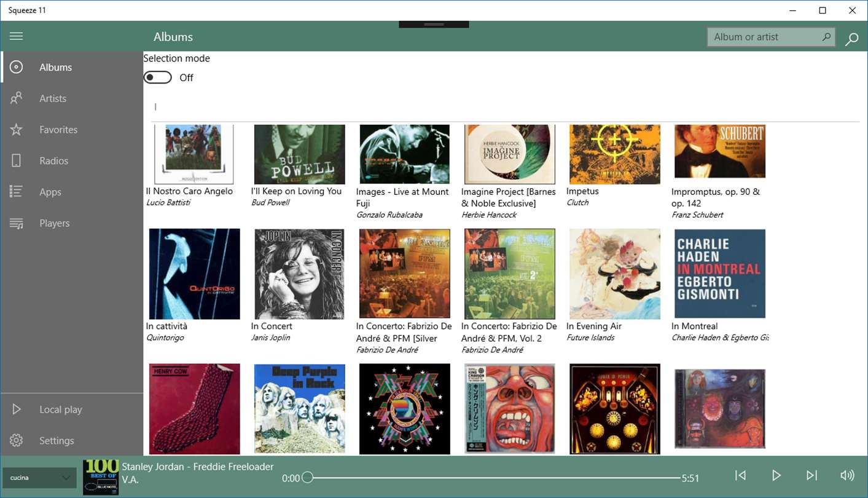Click the now-playing 100 Best Of cover
The width and height of the screenshot is (868, 498).
pyautogui.click(x=101, y=477)
